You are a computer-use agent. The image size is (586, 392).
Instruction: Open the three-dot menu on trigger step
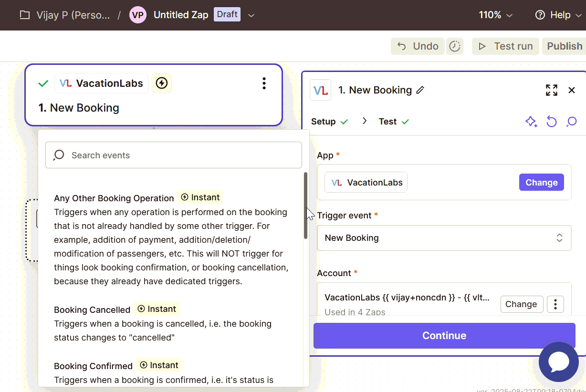pos(264,83)
